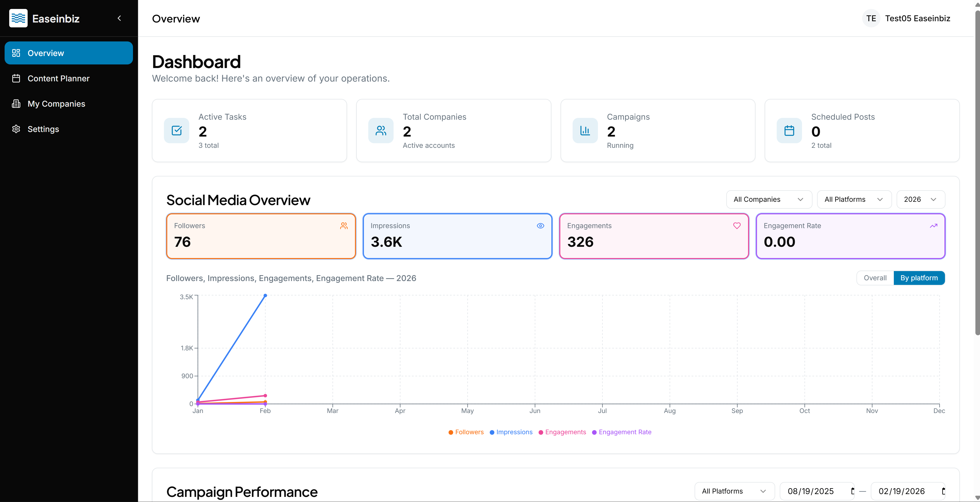Collapse the sidebar using the chevron icon
Viewport: 980px width, 502px height.
(x=119, y=18)
